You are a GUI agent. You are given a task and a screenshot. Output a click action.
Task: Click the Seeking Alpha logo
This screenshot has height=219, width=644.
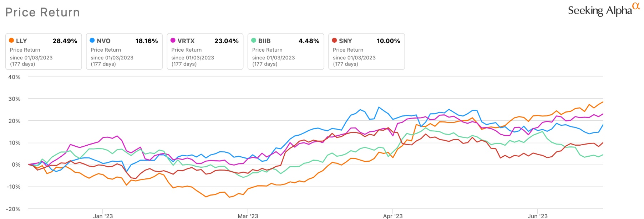click(x=603, y=10)
